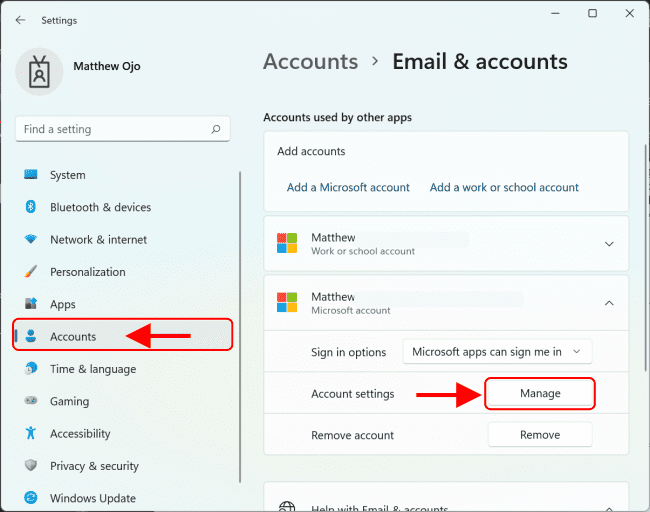650x512 pixels.
Task: Click the Personalization paintbrush icon
Action: (x=31, y=272)
